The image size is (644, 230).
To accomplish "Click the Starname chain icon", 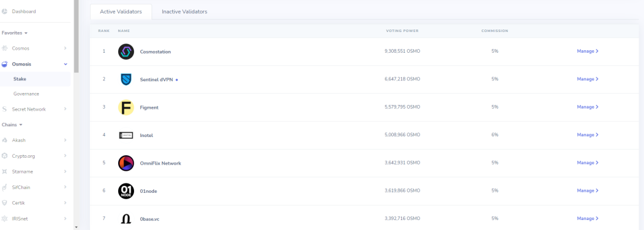I will tap(4, 172).
